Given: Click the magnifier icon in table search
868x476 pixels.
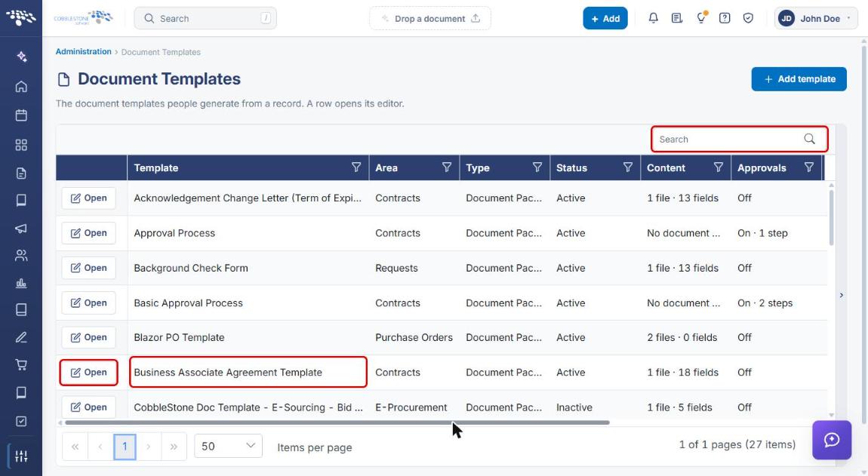Looking at the screenshot, I should tap(809, 139).
